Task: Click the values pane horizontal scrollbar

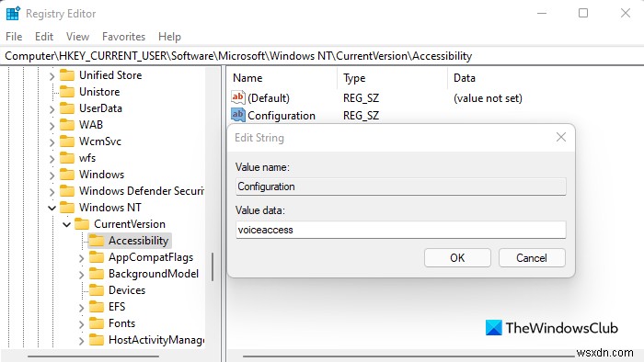Action: tap(408, 356)
